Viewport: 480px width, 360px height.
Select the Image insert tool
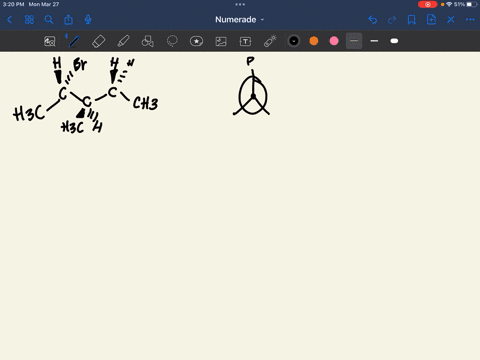tap(221, 41)
